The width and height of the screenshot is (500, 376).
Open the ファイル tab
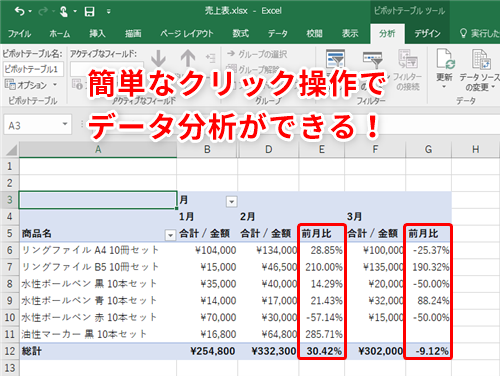19,34
